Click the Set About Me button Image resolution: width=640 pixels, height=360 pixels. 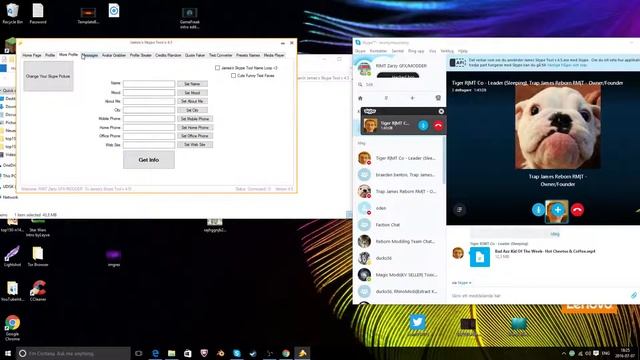(192, 101)
